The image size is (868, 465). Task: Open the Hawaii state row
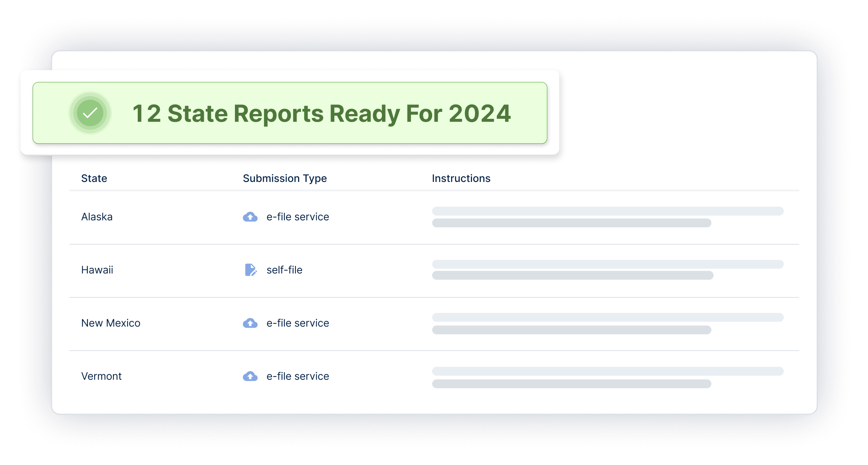[x=97, y=270]
